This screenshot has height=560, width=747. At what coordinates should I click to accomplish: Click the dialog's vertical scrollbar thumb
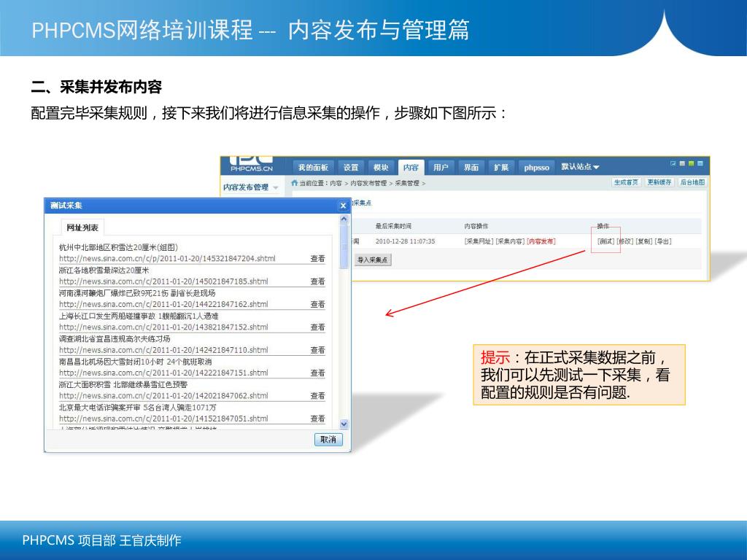tap(344, 246)
